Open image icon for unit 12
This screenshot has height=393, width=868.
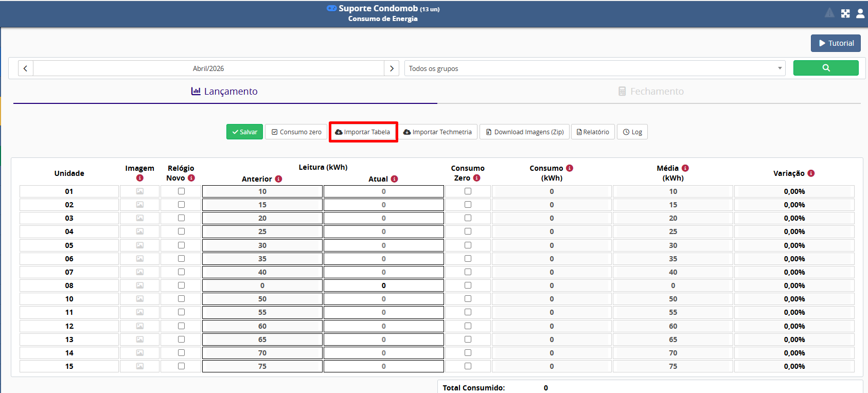[140, 326]
